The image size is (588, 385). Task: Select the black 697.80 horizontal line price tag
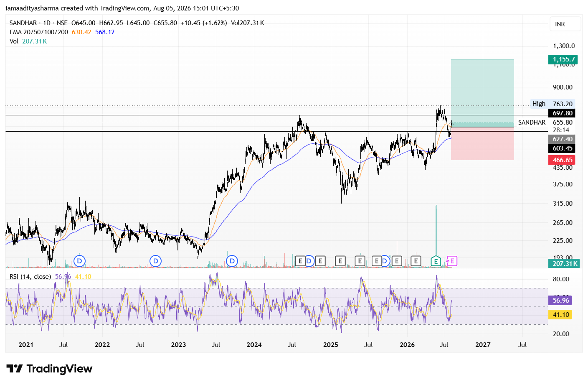pos(562,113)
